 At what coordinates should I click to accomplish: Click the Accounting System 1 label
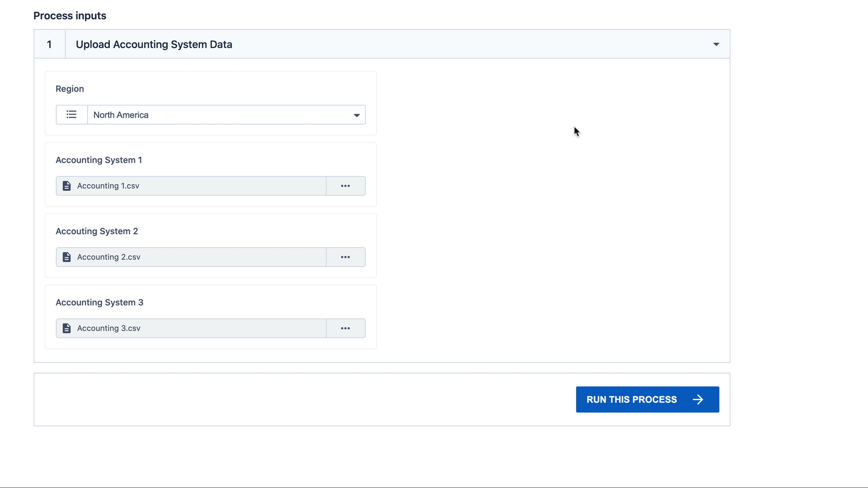tap(99, 160)
